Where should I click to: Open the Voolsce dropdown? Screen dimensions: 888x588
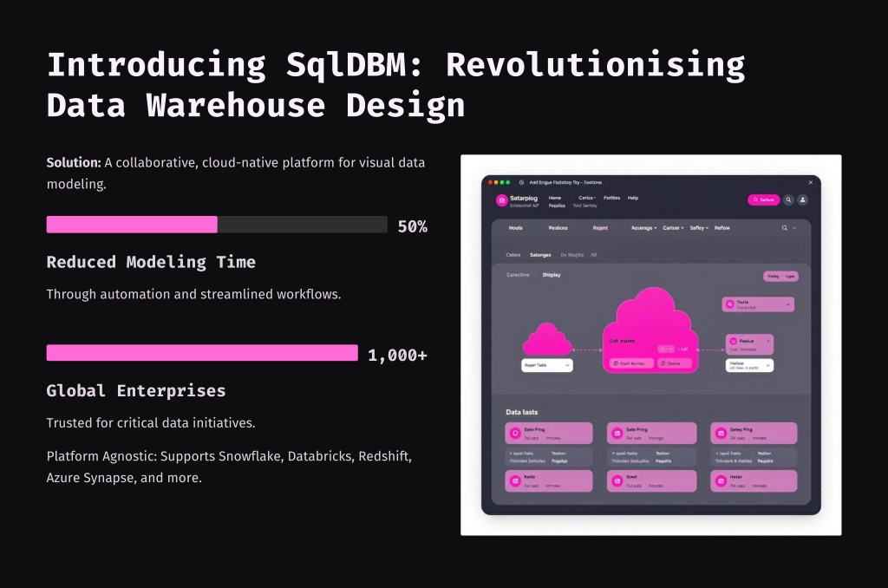(x=750, y=365)
